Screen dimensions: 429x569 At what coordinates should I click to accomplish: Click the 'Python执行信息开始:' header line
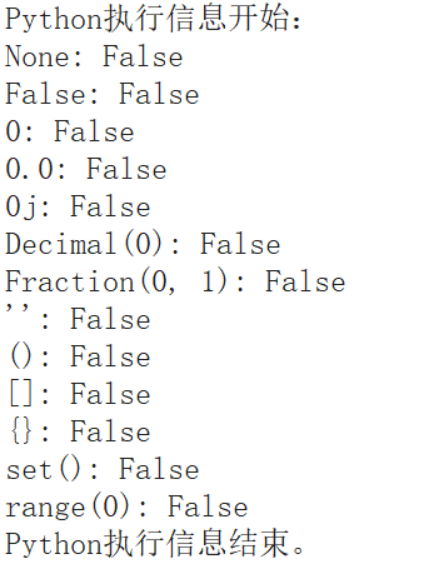coord(153,19)
